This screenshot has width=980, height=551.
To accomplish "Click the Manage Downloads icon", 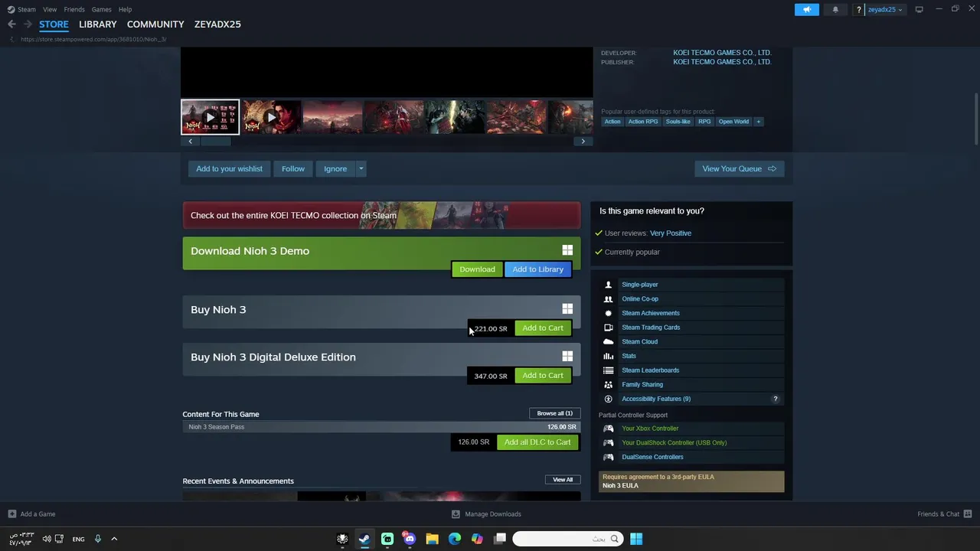I will (x=456, y=514).
